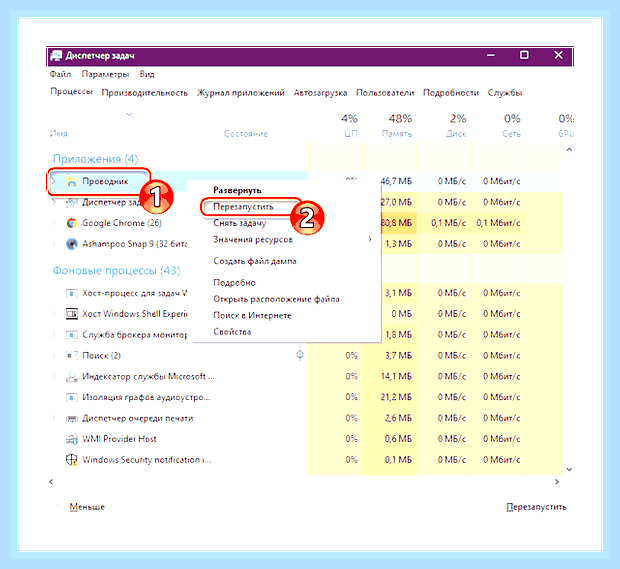Sort by the Диск column header
620x569 pixels.
(x=456, y=134)
